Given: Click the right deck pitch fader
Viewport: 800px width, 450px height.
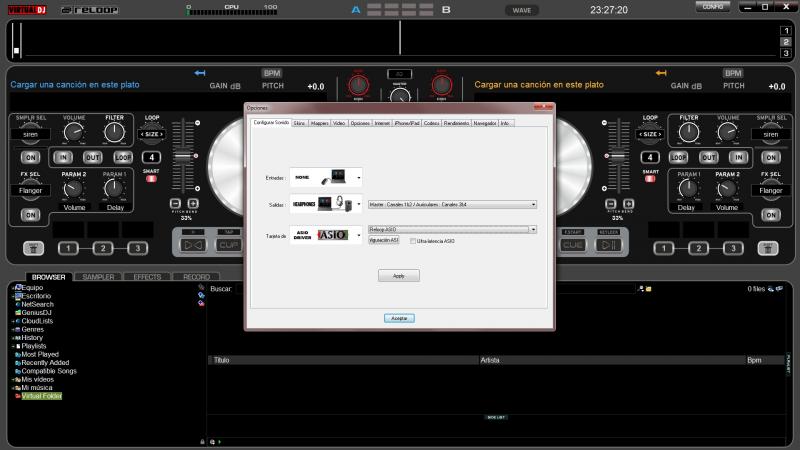Looking at the screenshot, I should [618, 156].
